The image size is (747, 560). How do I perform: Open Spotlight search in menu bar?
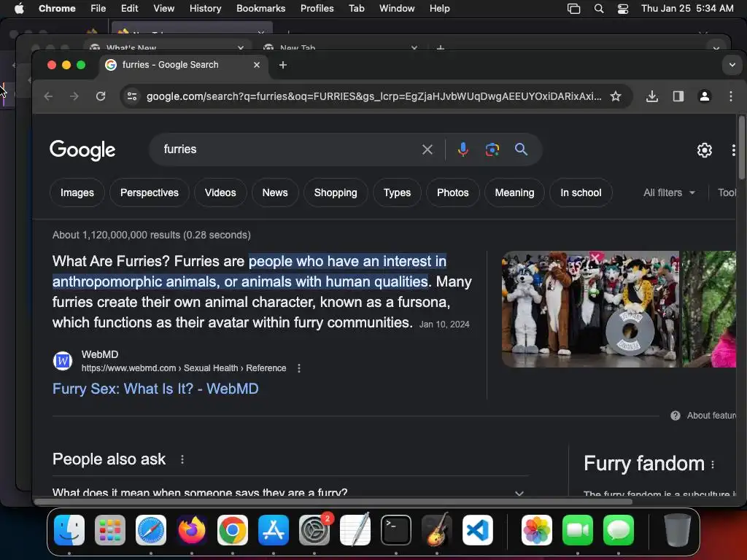point(599,9)
